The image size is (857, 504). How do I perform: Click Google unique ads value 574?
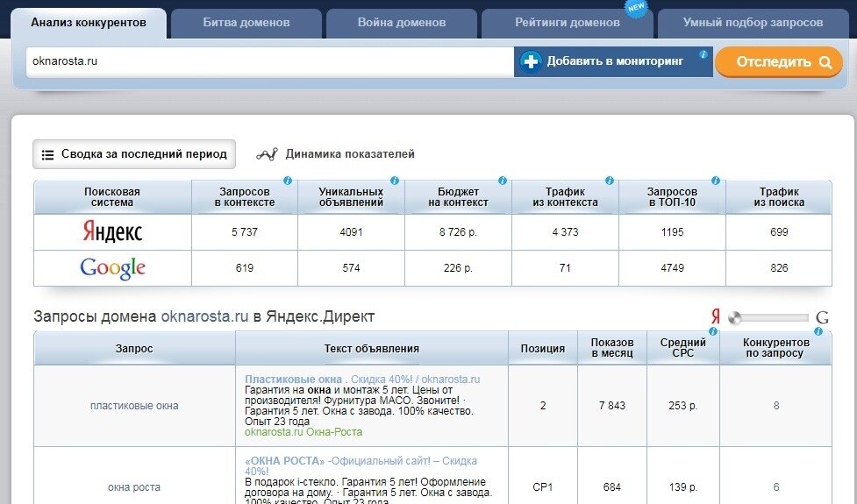pos(351,268)
